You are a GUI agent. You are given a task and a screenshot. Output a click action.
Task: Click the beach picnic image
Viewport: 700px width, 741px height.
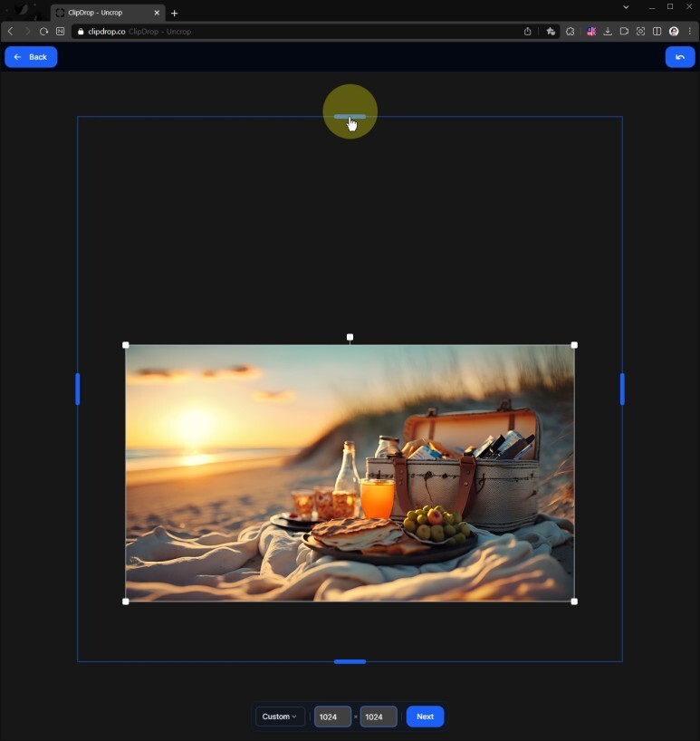[x=350, y=473]
